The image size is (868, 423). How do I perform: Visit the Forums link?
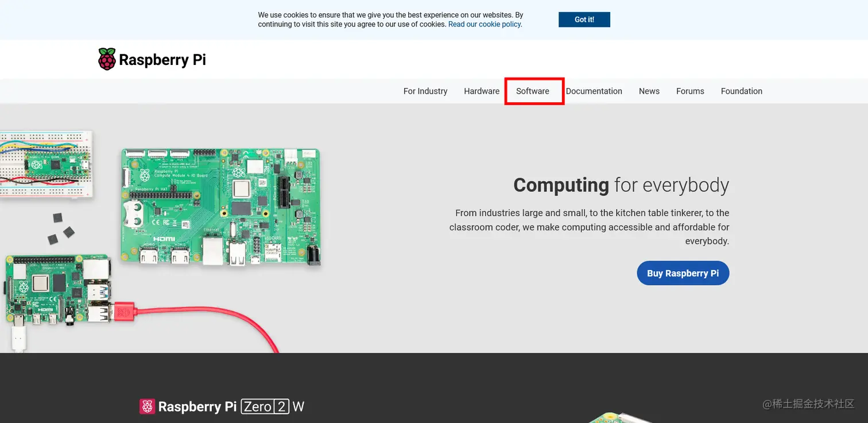pyautogui.click(x=690, y=91)
